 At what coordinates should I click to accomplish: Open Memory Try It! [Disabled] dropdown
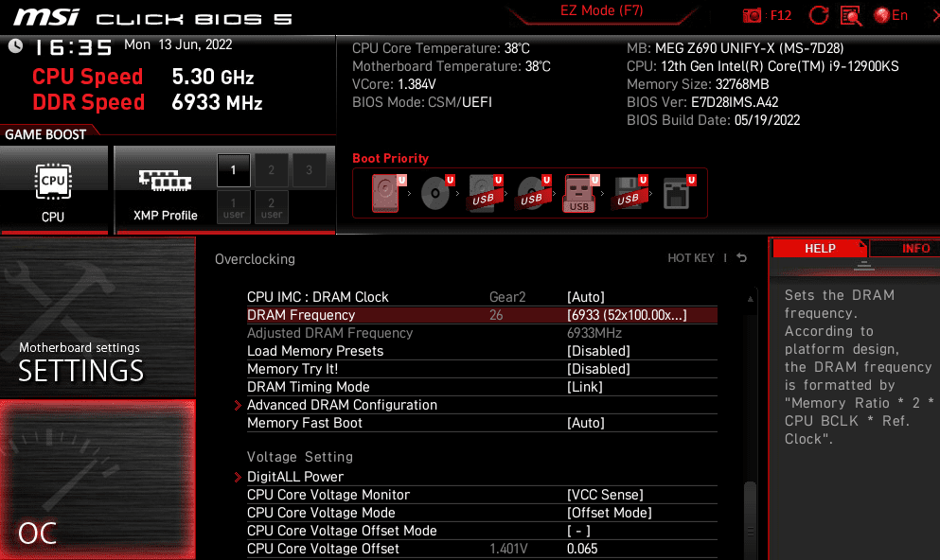(x=598, y=369)
